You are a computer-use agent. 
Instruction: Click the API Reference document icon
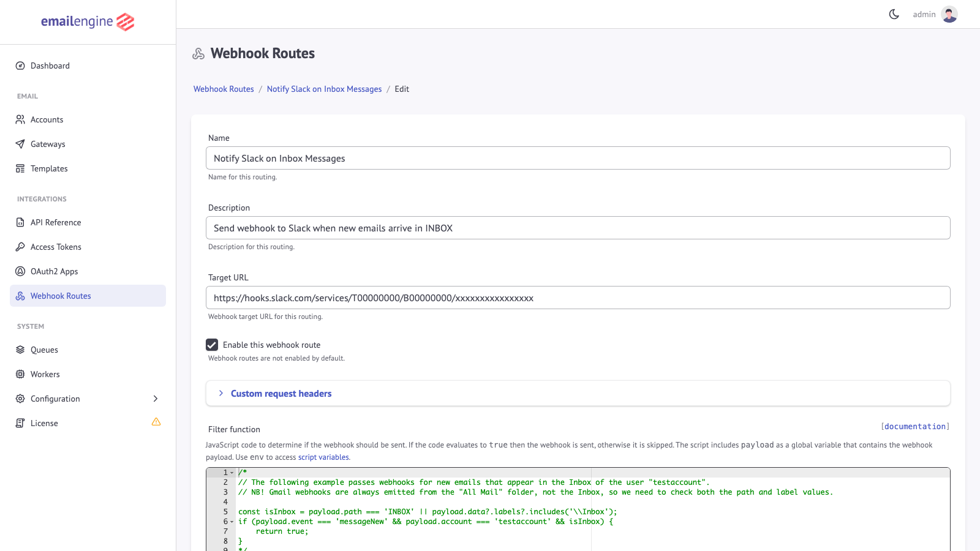(x=20, y=222)
